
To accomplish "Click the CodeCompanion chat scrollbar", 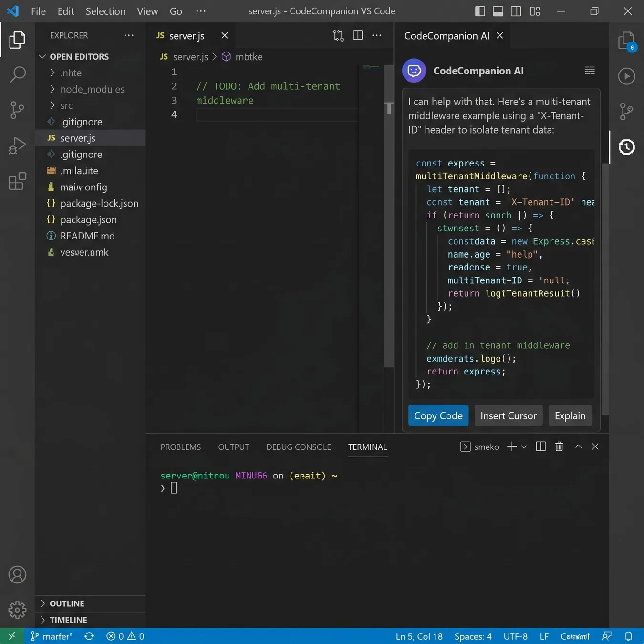I will point(605,289).
